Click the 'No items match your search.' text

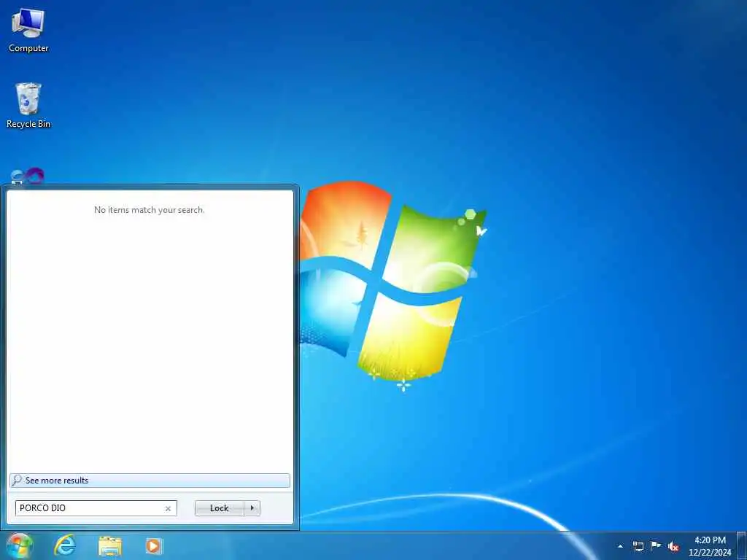[149, 210]
